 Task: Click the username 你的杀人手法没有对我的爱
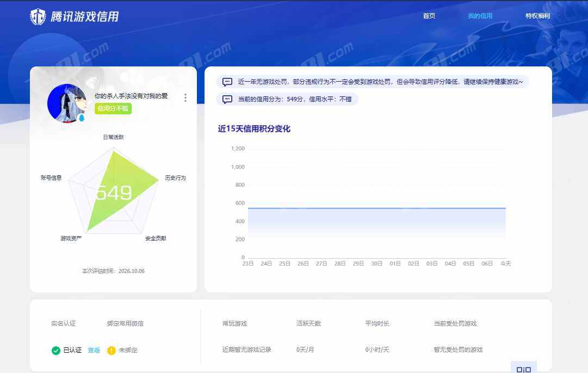tap(131, 96)
